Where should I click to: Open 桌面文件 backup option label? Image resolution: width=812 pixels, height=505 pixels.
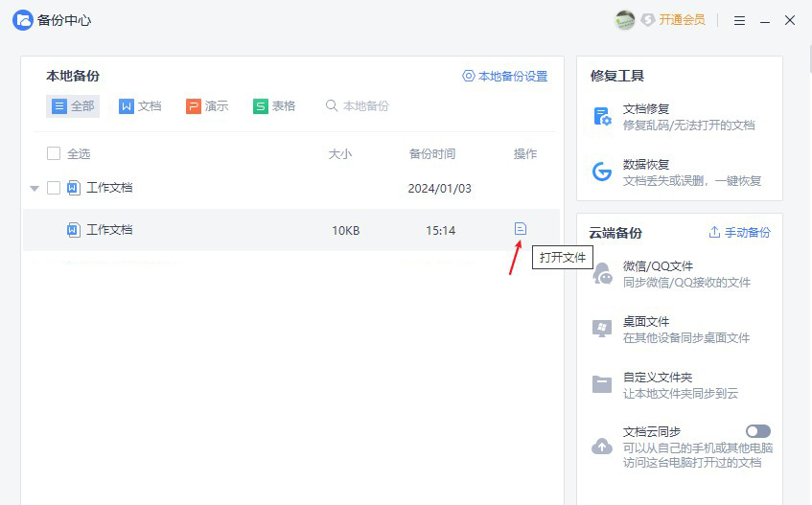[x=646, y=321]
